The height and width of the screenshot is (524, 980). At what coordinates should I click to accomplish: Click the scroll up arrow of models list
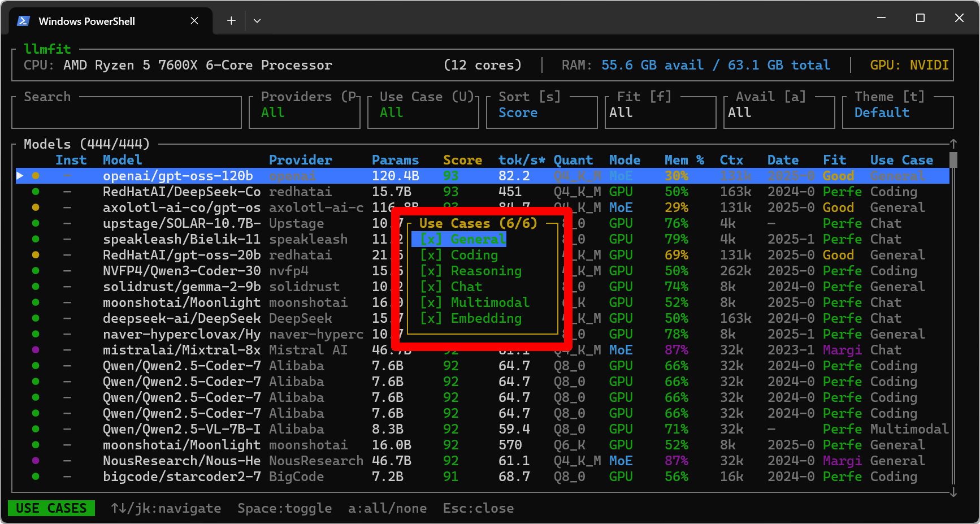point(953,144)
